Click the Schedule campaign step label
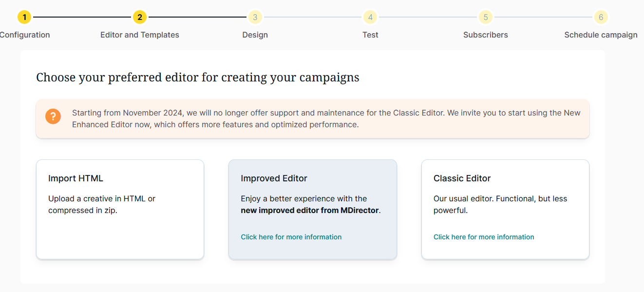The height and width of the screenshot is (292, 644). coord(601,35)
